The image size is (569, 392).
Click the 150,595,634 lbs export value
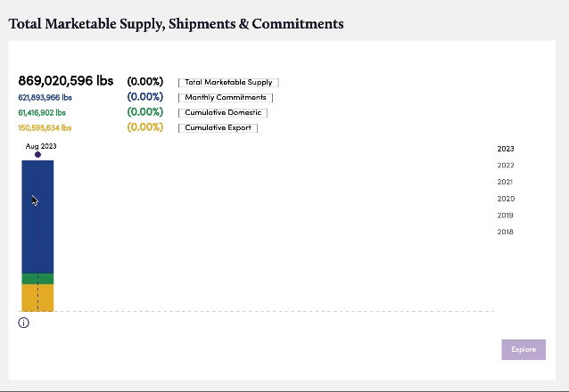click(45, 128)
